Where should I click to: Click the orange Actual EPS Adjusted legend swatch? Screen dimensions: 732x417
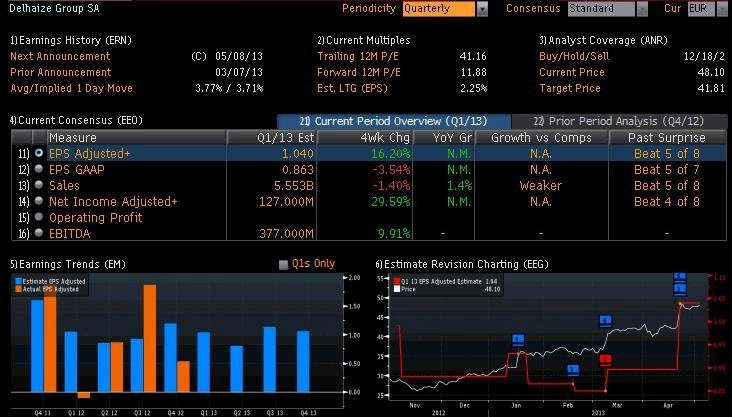click(19, 289)
